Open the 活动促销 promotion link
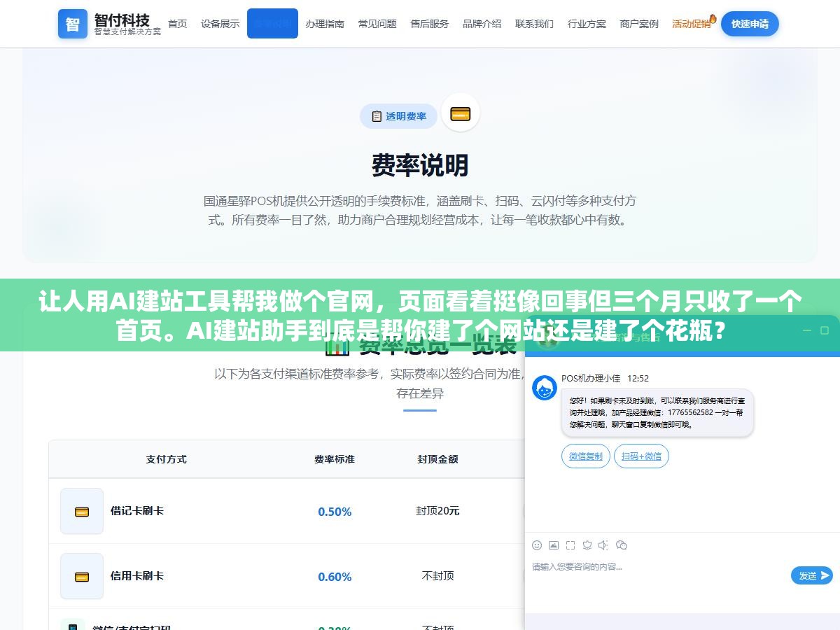 pos(691,24)
